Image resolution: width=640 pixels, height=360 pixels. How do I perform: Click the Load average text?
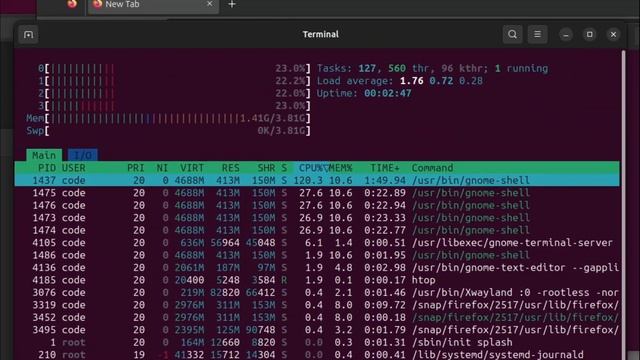(400, 81)
